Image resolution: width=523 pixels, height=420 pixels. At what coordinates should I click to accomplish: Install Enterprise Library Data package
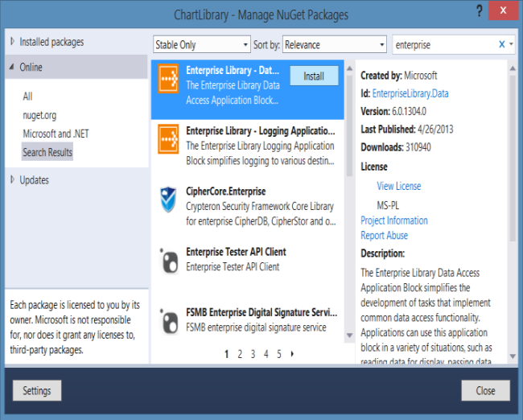coord(314,76)
